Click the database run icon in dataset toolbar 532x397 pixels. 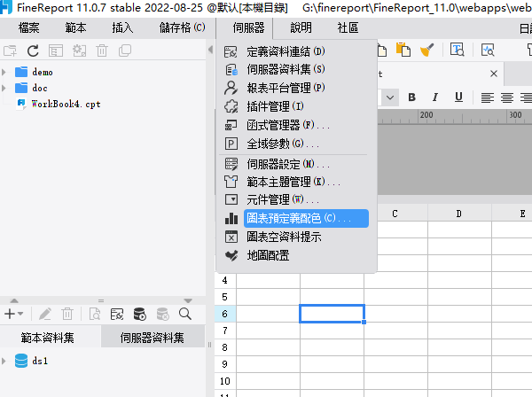pos(139,314)
